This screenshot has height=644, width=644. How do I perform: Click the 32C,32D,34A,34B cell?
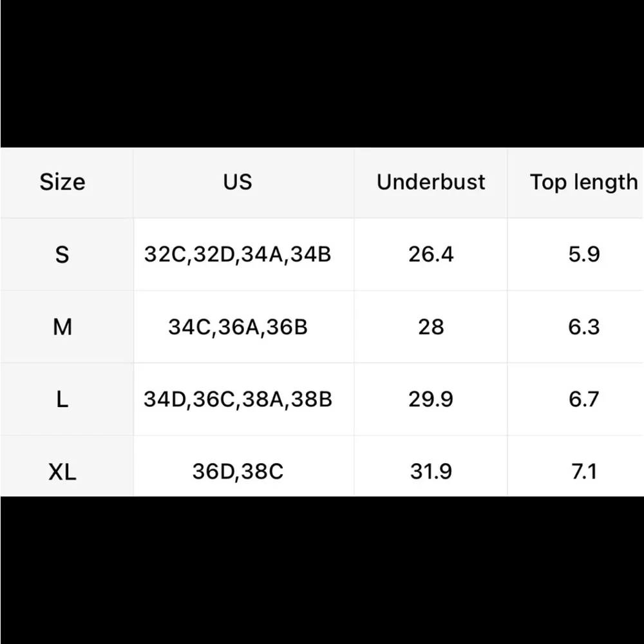point(238,254)
